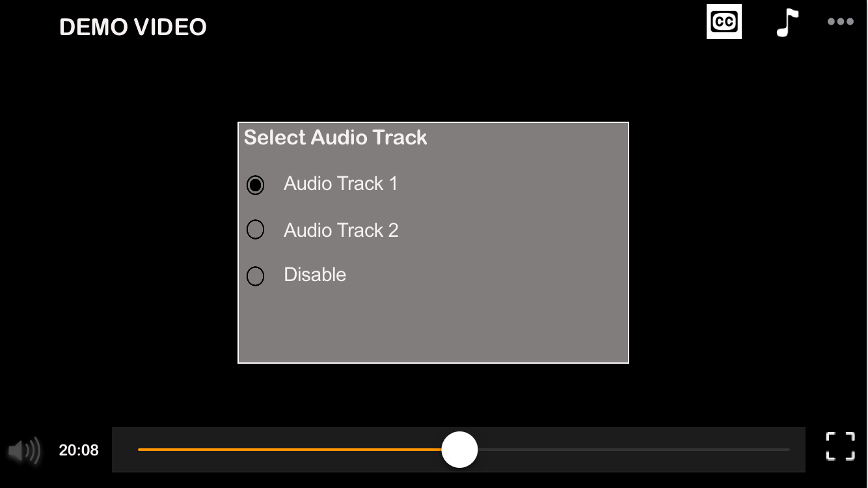This screenshot has width=868, height=488.
Task: Toggle closed captions with the CC icon
Action: click(x=724, y=21)
